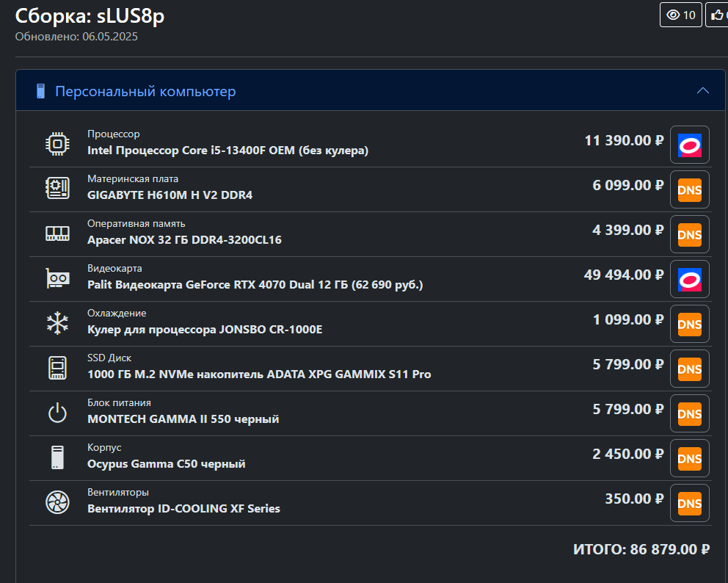728x583 pixels.
Task: Open the DNS store button for ID-COOLING fan
Action: coord(689,504)
